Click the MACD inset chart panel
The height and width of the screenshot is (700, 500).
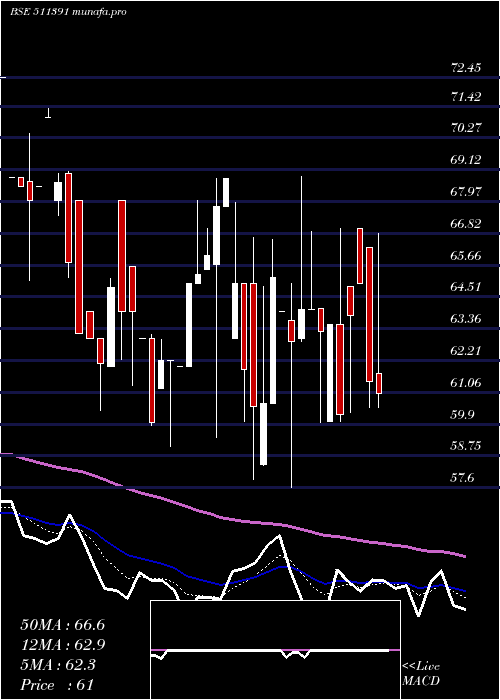tap(275, 650)
